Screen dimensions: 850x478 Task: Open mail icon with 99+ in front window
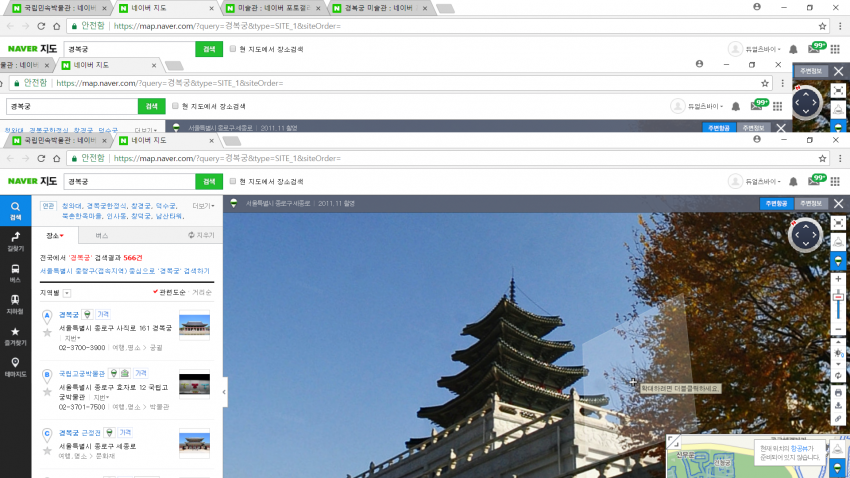point(814,182)
